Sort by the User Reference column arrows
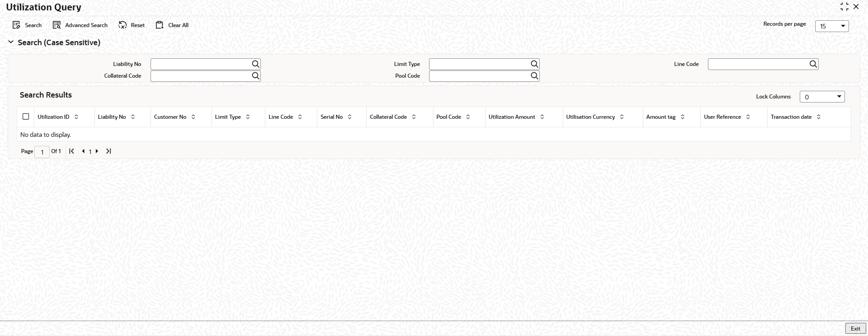Viewport: 868px width, 336px height. click(748, 117)
